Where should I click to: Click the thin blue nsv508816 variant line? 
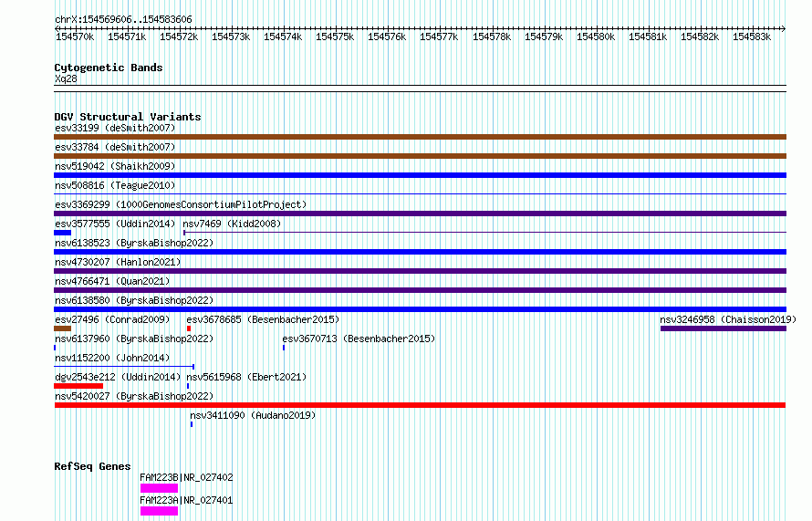(420, 194)
